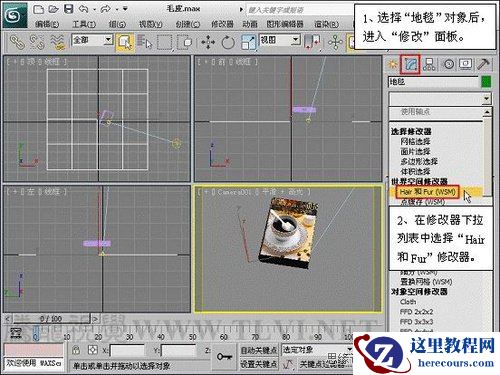500x375 pixels.
Task: Click the Use Pivot Point Center icon
Action: (x=312, y=43)
